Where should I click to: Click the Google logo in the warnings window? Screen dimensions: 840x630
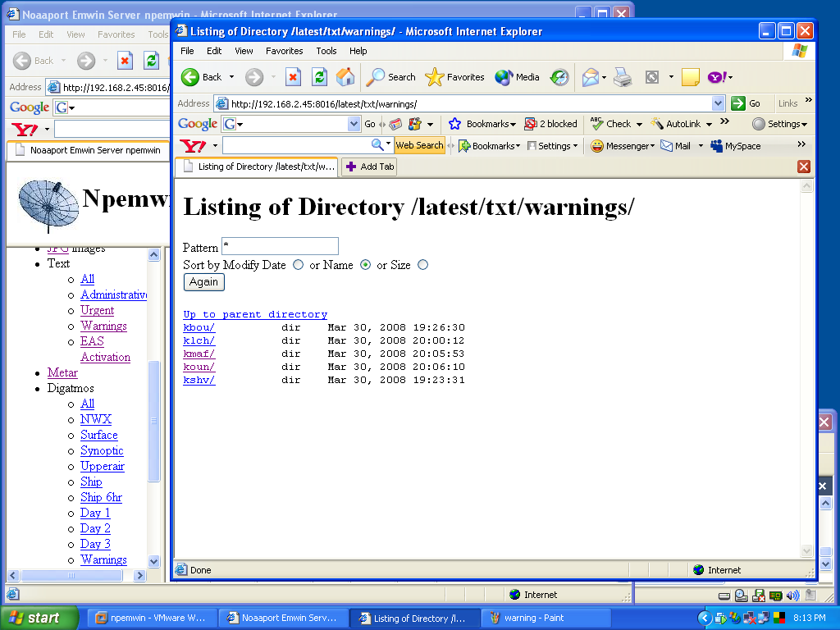197,124
